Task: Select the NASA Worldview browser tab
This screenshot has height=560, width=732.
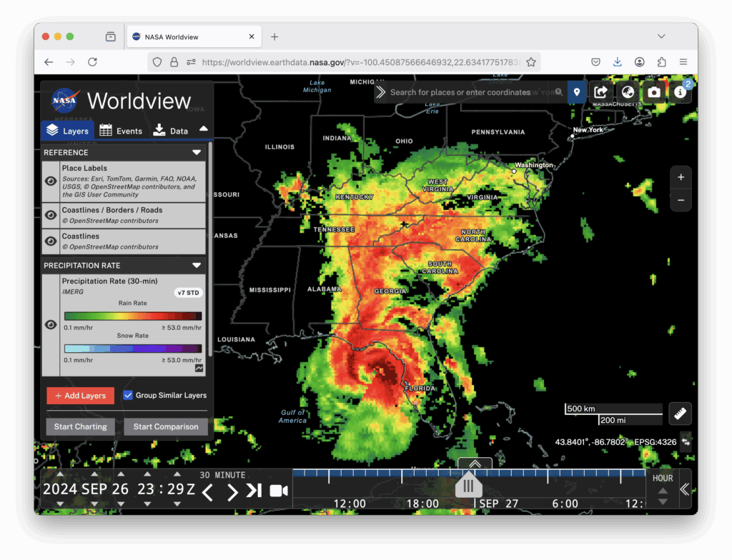Action: (194, 37)
